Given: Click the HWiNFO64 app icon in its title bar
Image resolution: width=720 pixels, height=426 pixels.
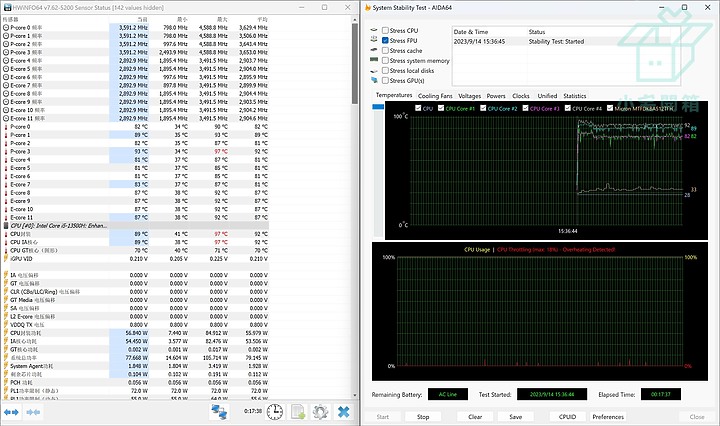Looking at the screenshot, I should (x=7, y=7).
